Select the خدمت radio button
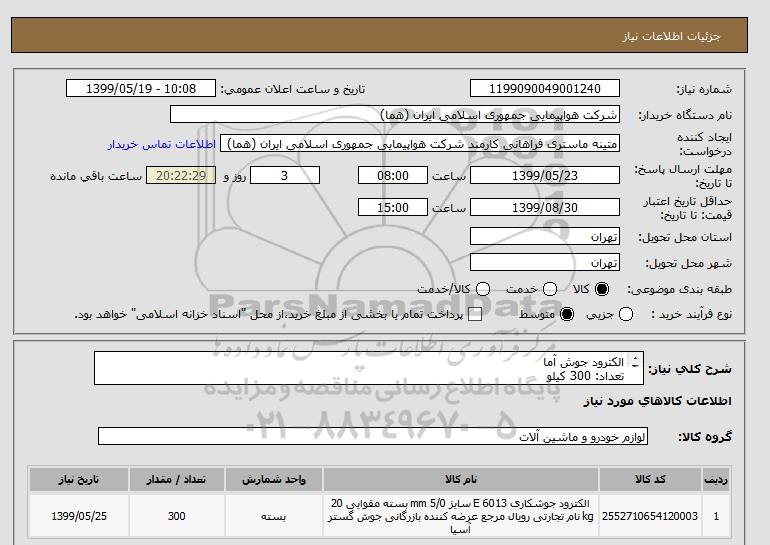This screenshot has width=770, height=545. (x=550, y=289)
